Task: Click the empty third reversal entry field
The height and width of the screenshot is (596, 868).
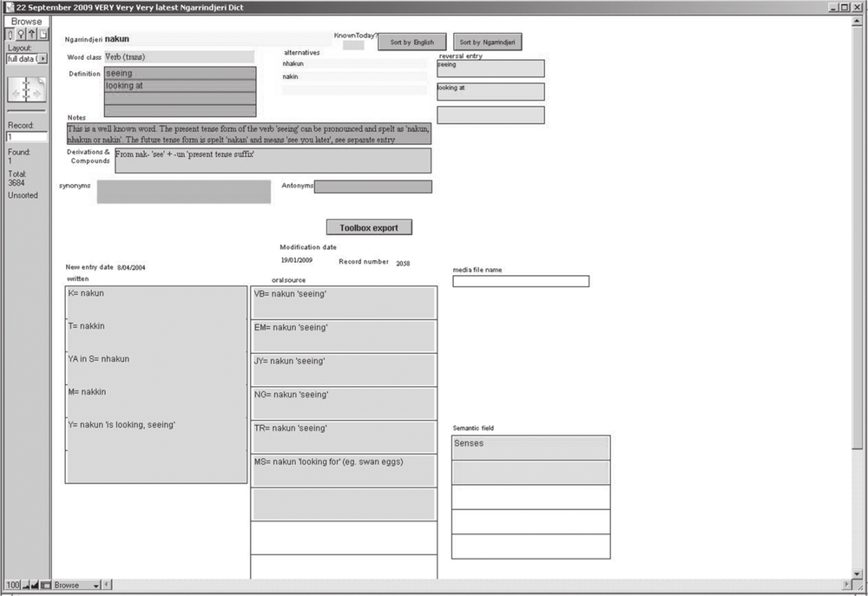Action: click(490, 115)
